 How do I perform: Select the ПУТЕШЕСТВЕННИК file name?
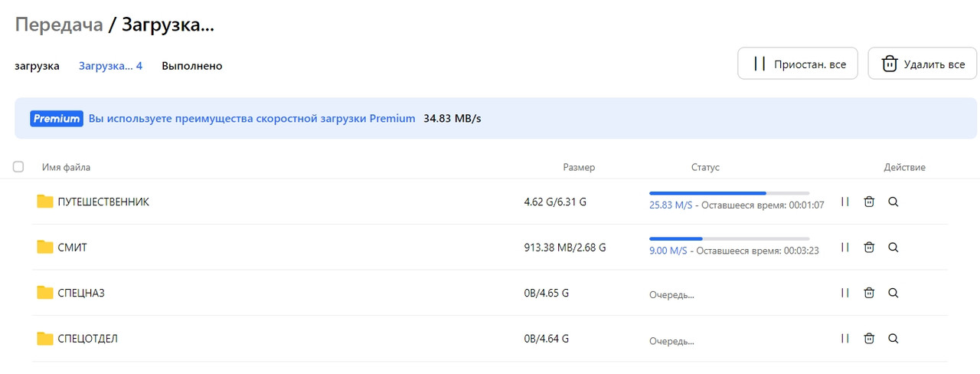(x=103, y=202)
